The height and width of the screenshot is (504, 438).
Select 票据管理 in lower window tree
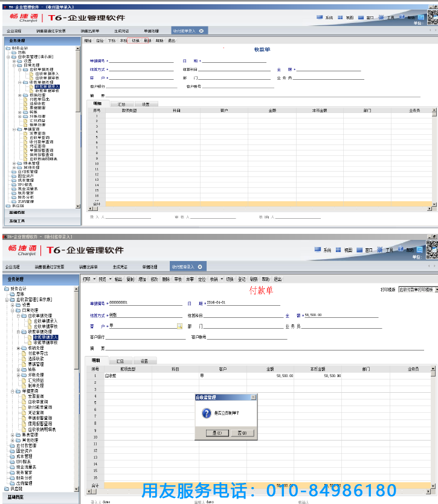tap(36, 364)
